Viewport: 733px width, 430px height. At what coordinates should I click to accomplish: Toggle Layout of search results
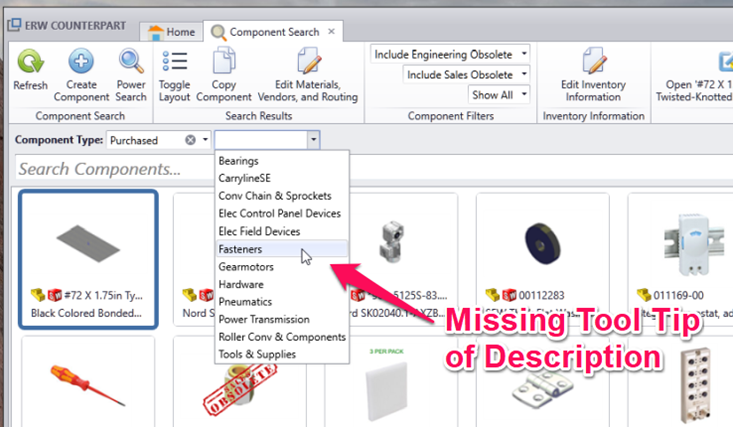(174, 63)
